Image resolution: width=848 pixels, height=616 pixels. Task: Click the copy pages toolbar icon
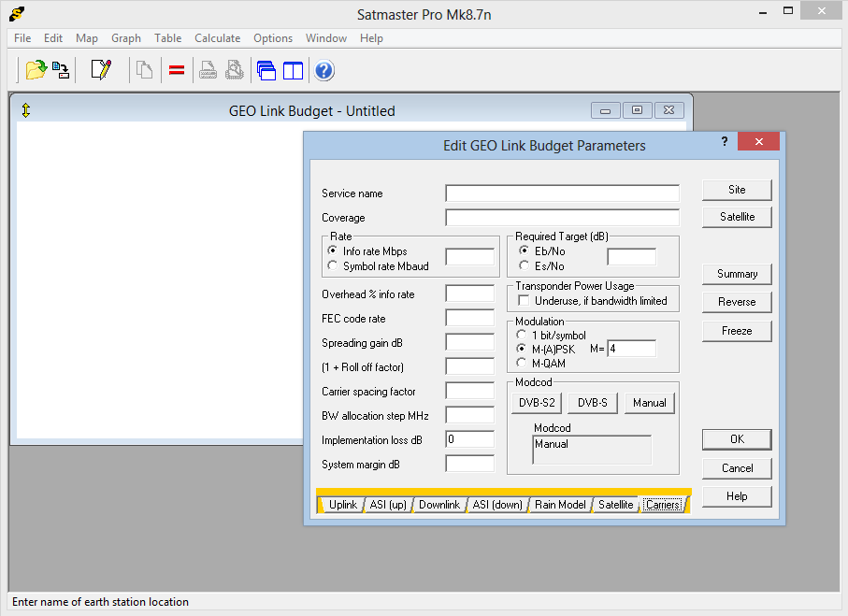click(144, 70)
